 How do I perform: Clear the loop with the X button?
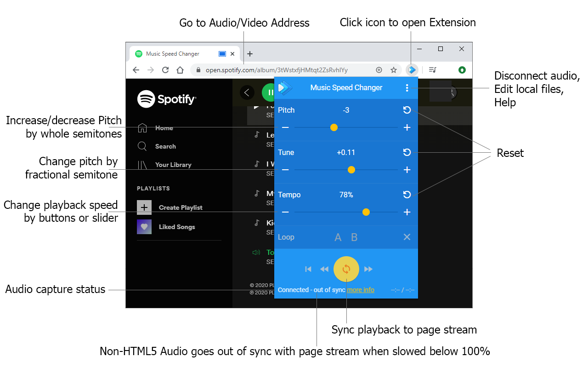coord(407,237)
